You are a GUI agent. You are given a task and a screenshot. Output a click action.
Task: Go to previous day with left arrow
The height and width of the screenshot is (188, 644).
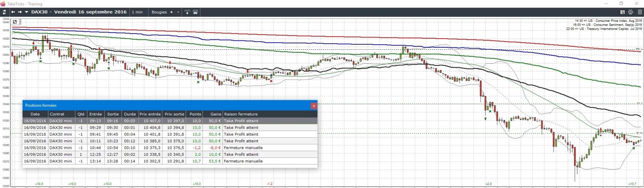click(13, 12)
